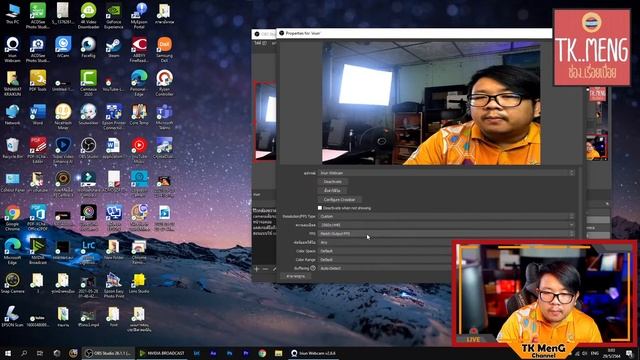Open the Word desktop shortcut
Screen dimensions: 640x360
38,115
